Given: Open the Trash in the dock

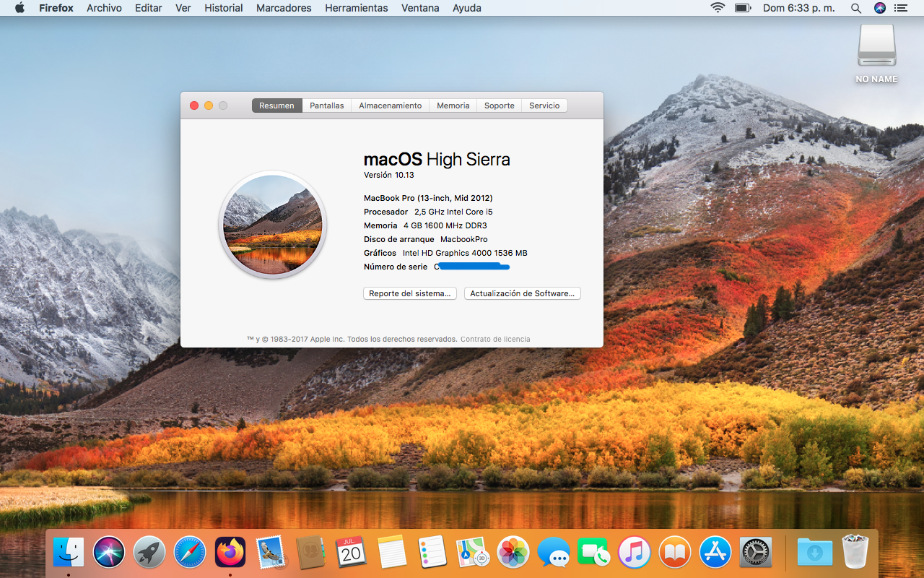Looking at the screenshot, I should [x=855, y=553].
